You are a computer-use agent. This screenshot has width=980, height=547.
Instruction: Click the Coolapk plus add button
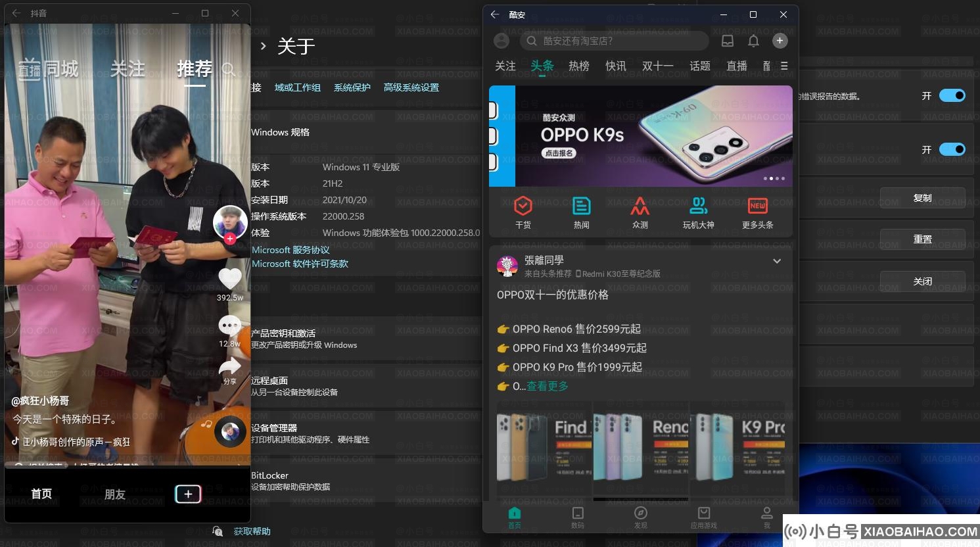(780, 41)
